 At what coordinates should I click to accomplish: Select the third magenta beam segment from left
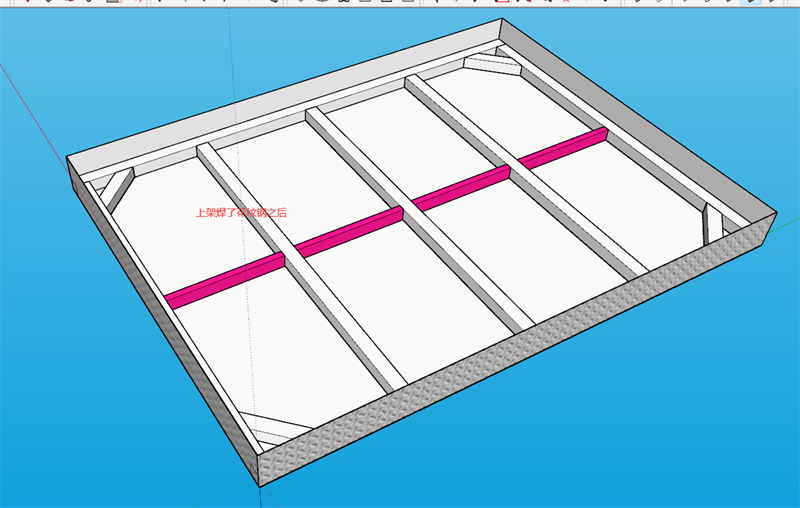[460, 189]
